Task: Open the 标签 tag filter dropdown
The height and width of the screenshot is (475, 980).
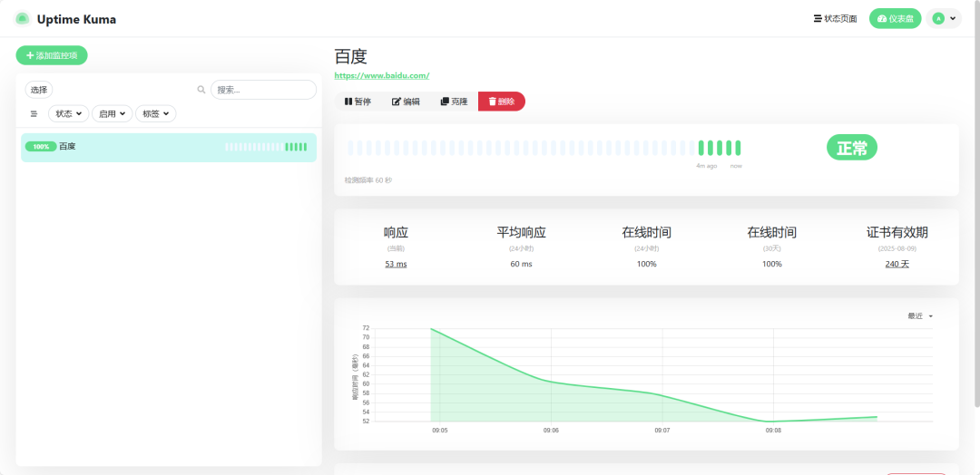Action: (155, 114)
